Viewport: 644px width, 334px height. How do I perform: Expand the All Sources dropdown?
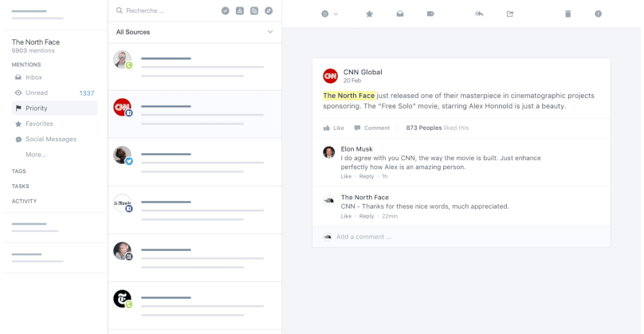click(194, 32)
